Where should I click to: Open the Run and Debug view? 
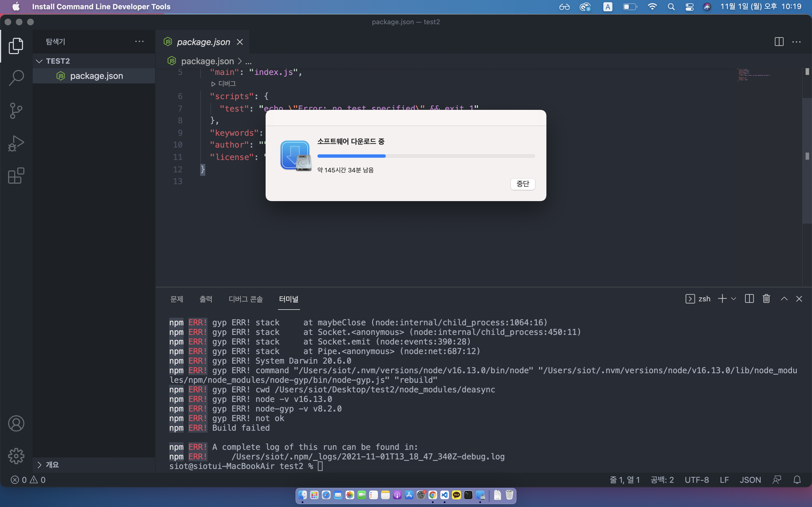coord(16,144)
